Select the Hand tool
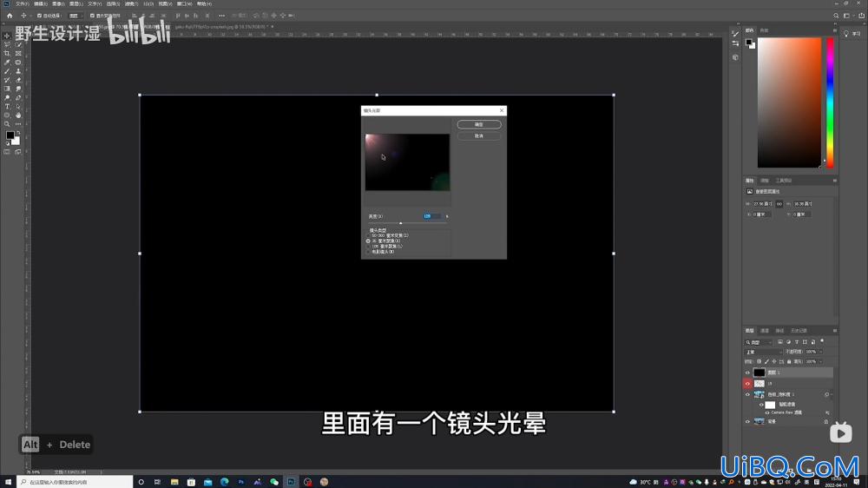Viewport: 868px width, 488px height. point(18,115)
